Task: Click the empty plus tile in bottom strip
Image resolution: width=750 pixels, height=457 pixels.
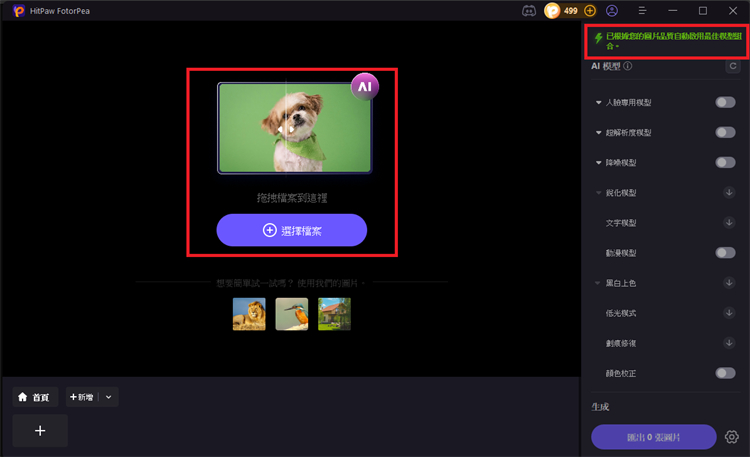Action: coord(40,431)
